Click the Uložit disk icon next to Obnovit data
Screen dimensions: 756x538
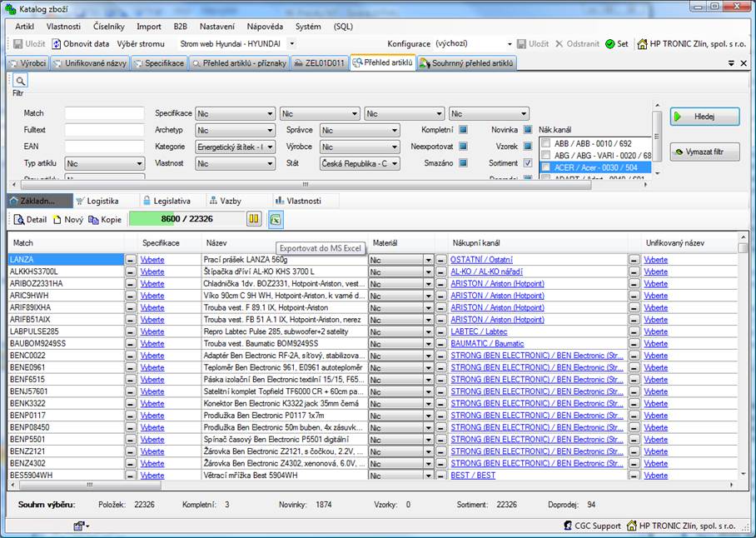[x=17, y=44]
